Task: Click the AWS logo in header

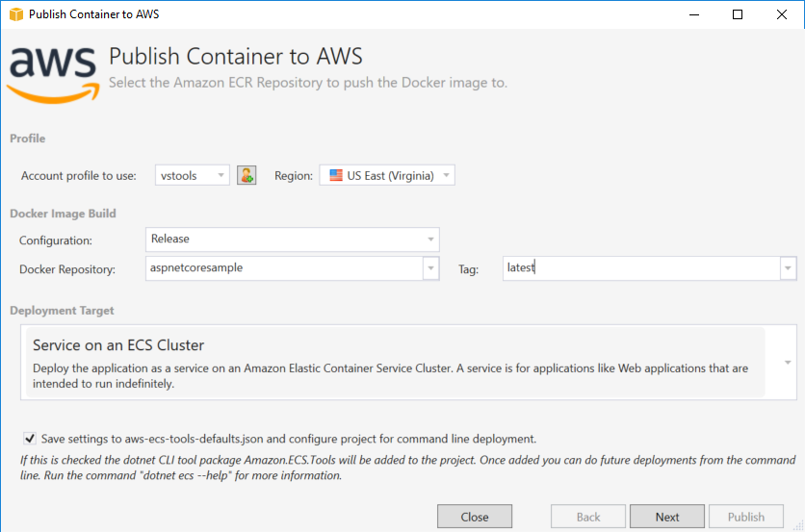Action: tap(53, 71)
